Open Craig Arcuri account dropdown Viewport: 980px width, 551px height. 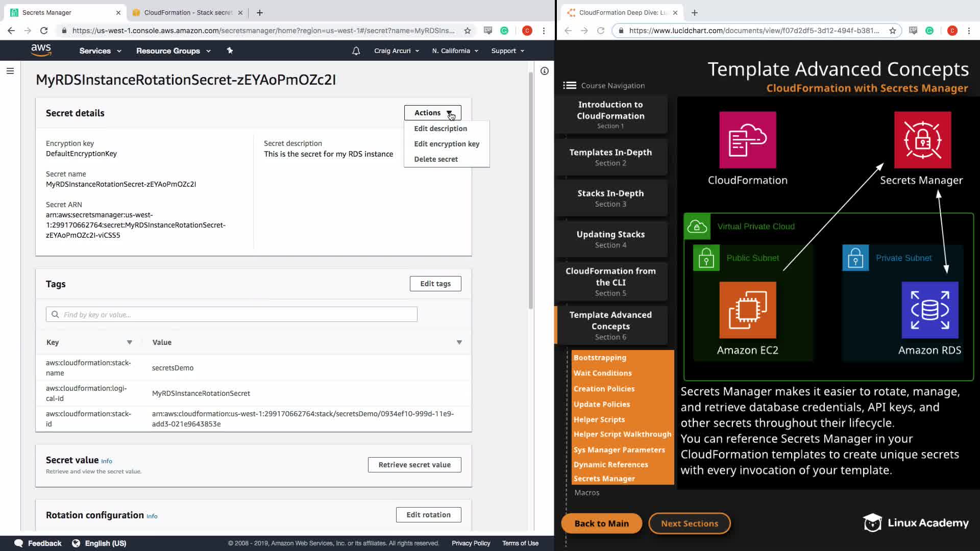point(396,51)
